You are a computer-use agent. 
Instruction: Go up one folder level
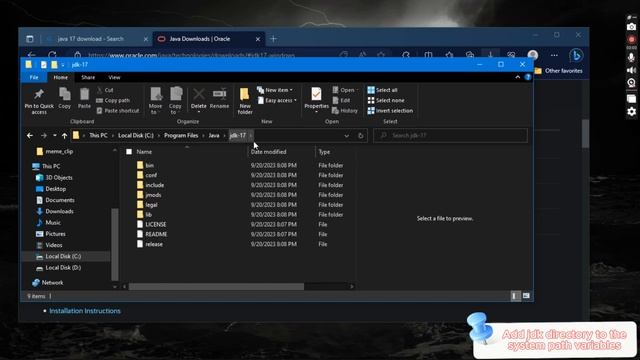(x=64, y=136)
